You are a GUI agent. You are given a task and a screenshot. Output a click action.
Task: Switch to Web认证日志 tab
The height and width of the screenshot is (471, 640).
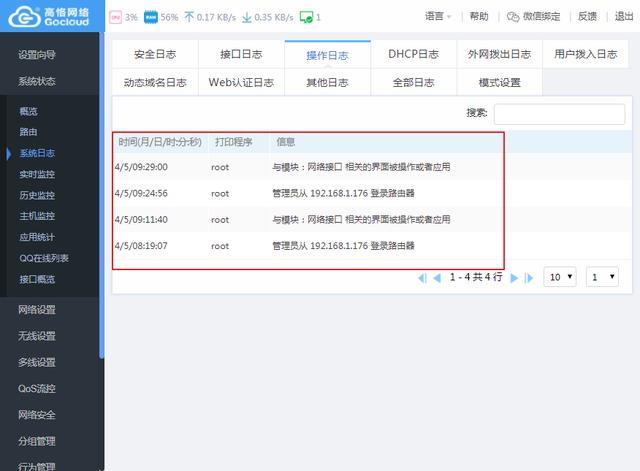click(241, 82)
